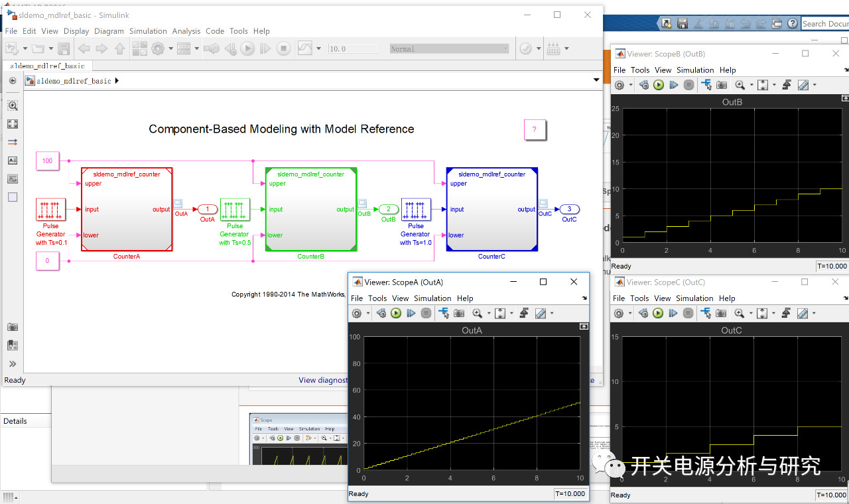Open Build Model dropdown arrow
Image resolution: width=849 pixels, height=504 pixels.
click(566, 48)
